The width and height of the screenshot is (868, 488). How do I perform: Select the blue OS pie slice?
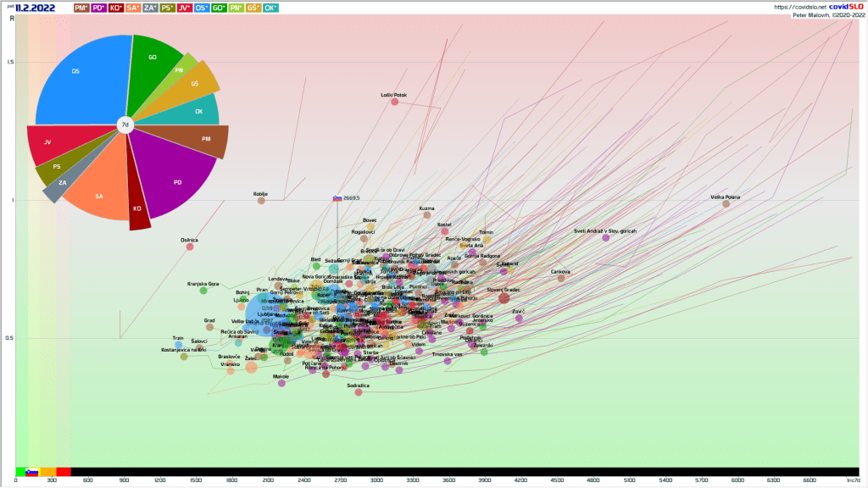81,80
